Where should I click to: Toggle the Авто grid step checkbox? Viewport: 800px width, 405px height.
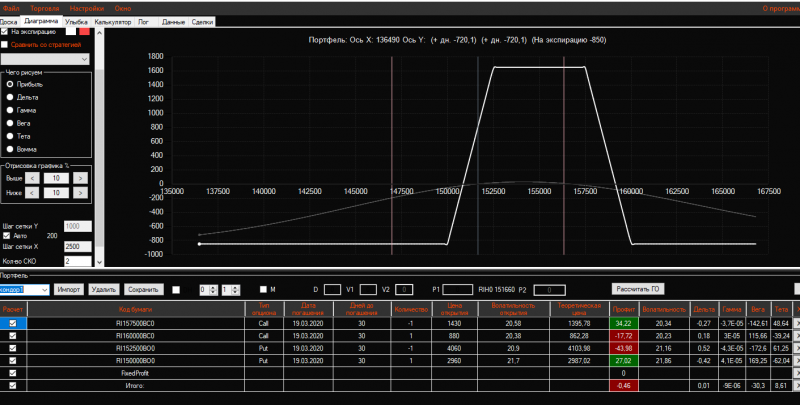click(7, 236)
